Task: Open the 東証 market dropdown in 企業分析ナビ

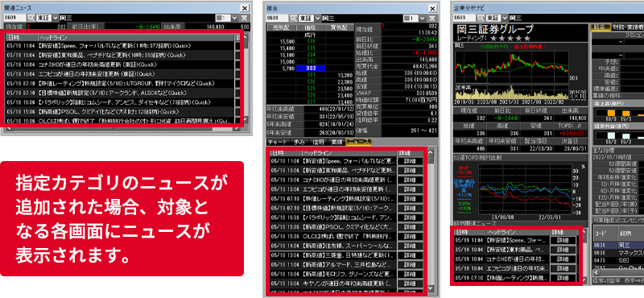Action: [x=505, y=18]
